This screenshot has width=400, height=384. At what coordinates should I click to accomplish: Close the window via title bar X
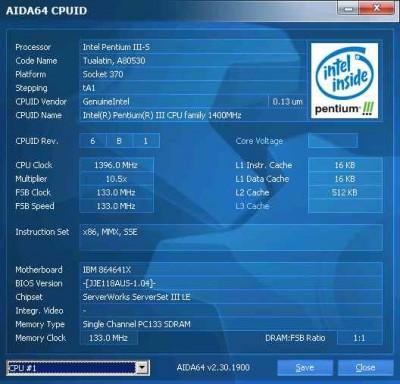click(377, 8)
